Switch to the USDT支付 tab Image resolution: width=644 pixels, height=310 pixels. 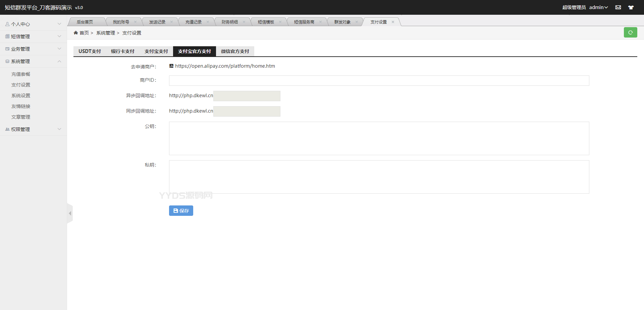click(90, 51)
